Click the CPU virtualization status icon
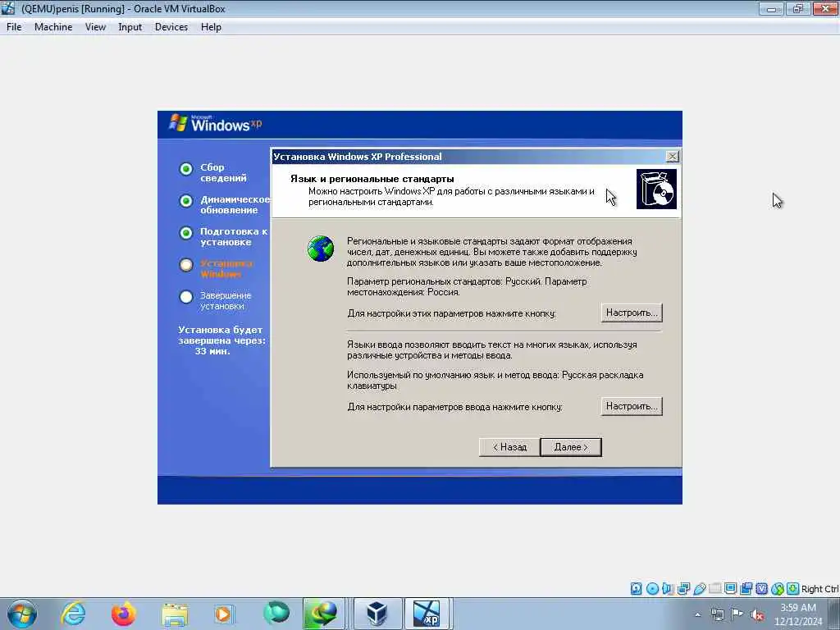 (x=761, y=589)
